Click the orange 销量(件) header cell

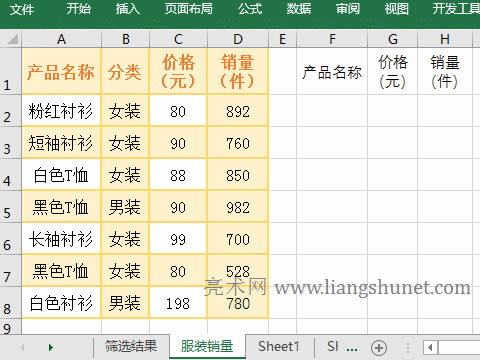coord(238,71)
